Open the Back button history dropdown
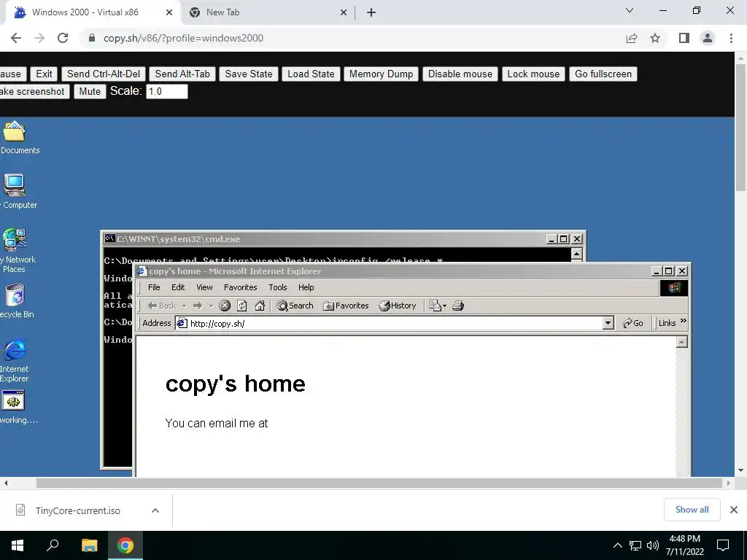747x560 pixels. coord(185,306)
